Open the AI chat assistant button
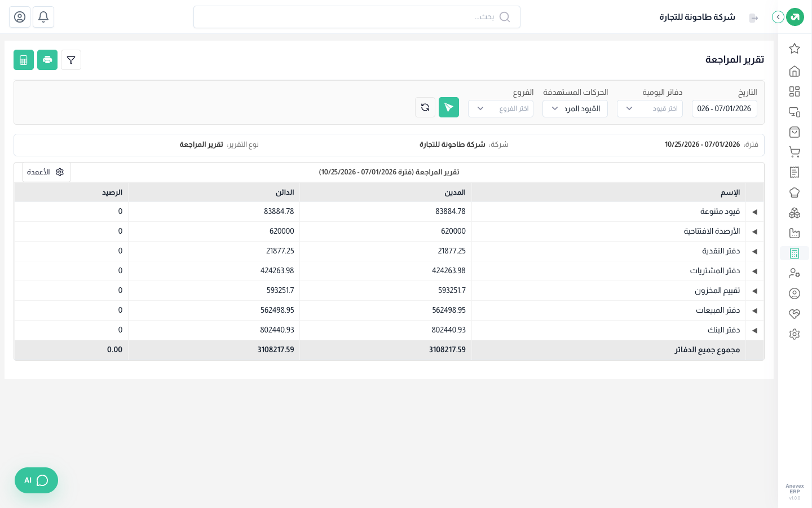The width and height of the screenshot is (812, 508). [x=36, y=480]
